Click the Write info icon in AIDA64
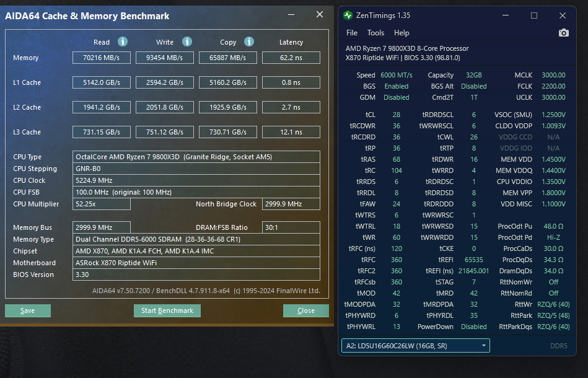 (187, 42)
